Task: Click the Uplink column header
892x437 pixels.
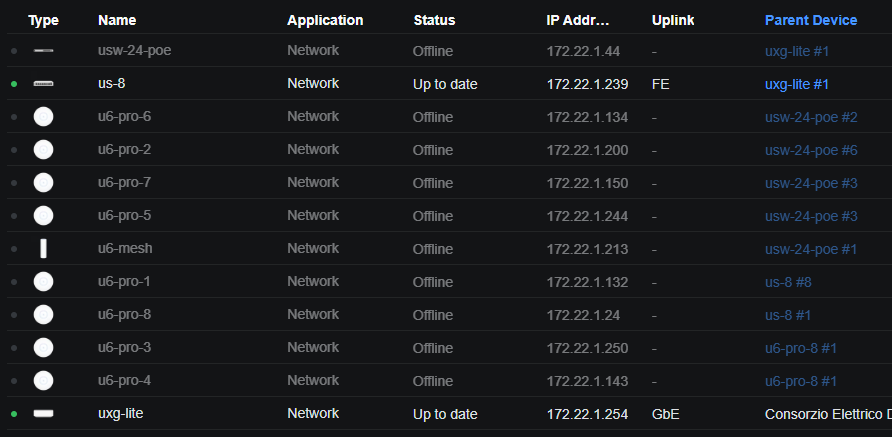Action: 673,20
